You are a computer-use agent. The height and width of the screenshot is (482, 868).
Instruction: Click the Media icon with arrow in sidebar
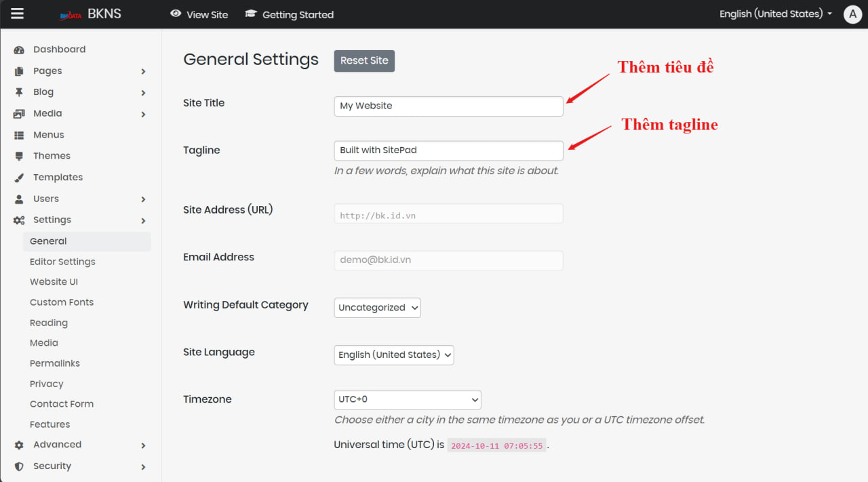coord(19,114)
